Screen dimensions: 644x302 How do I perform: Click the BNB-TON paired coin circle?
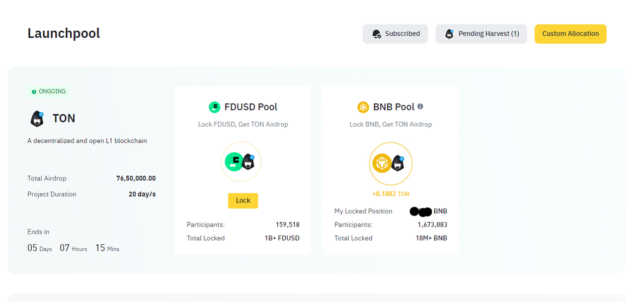coord(390,164)
